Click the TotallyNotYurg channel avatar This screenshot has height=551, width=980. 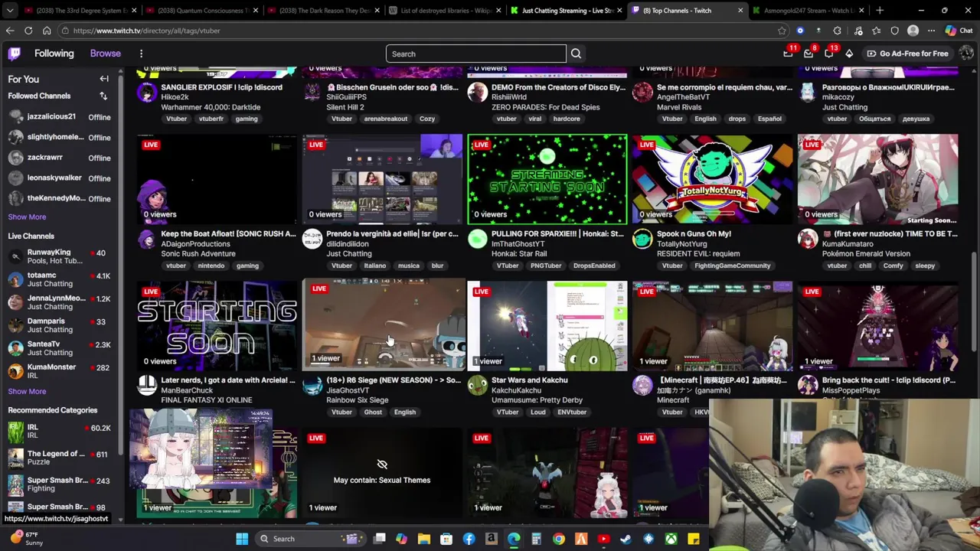642,240
